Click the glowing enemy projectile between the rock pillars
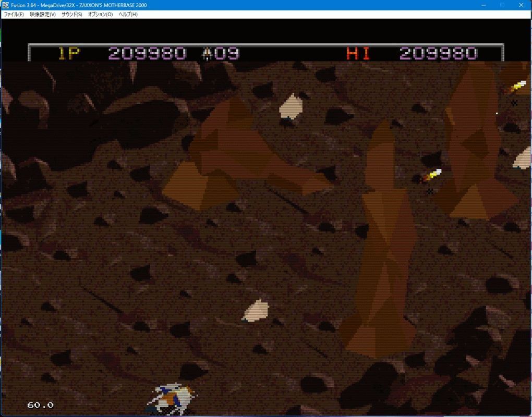Screen dimensions: 532x417 (430, 176)
